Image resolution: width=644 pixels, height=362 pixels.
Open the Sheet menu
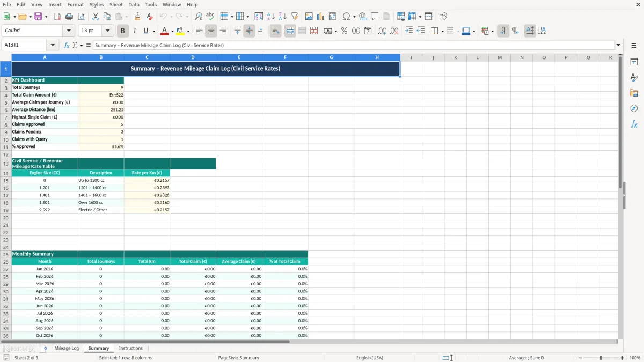click(116, 4)
